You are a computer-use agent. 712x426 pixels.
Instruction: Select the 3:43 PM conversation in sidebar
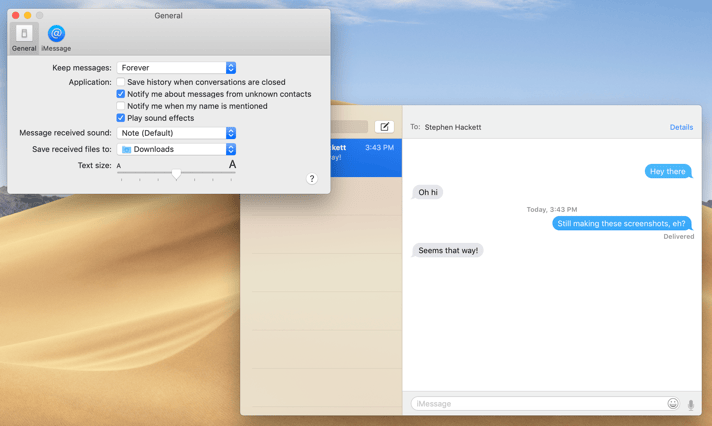point(366,158)
